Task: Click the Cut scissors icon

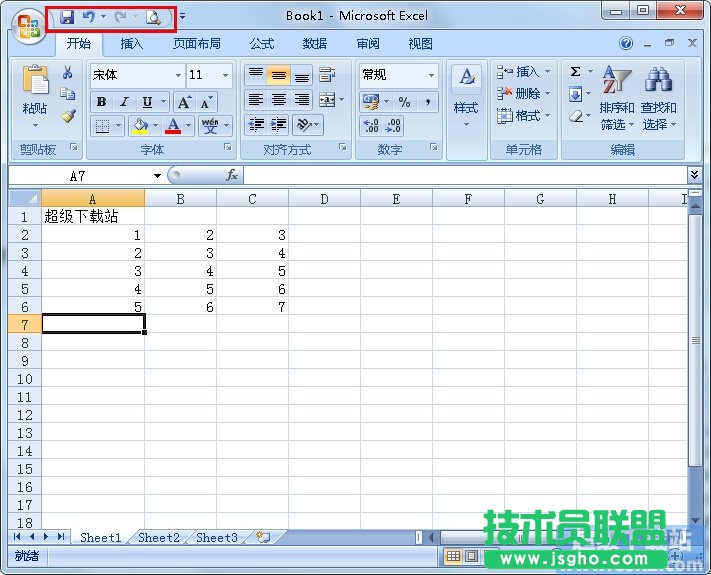Action: tap(67, 73)
